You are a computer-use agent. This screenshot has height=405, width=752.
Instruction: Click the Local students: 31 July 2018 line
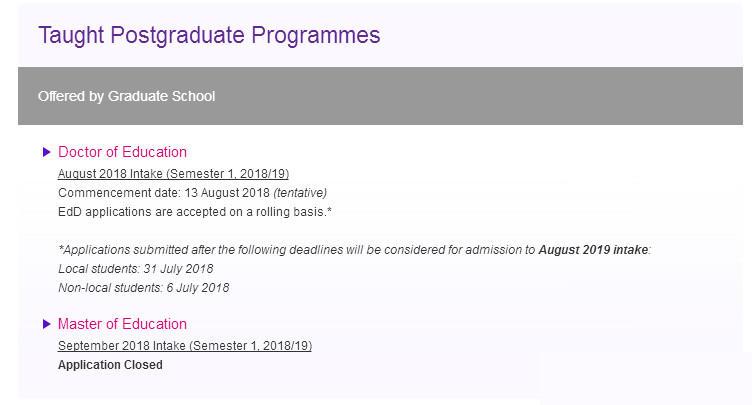pos(136,269)
